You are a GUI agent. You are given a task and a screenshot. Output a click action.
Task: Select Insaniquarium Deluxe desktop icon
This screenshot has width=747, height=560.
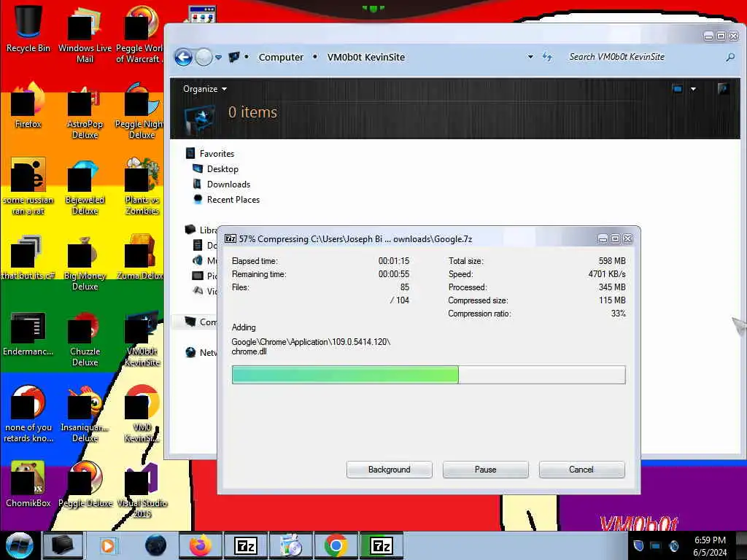(x=85, y=414)
